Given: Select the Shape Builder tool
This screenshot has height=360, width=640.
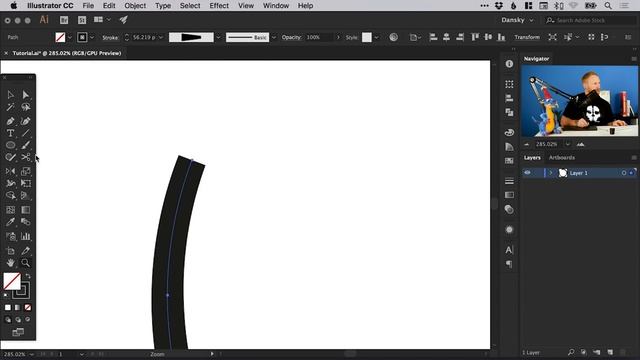Looking at the screenshot, I should tap(11, 196).
